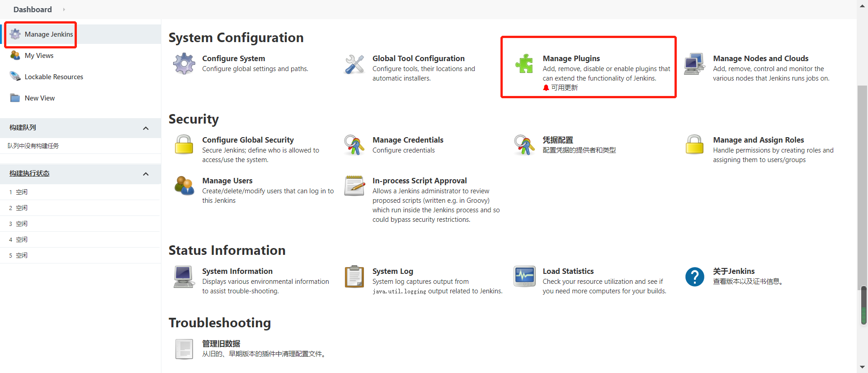Open Global Tool Configuration

click(419, 58)
